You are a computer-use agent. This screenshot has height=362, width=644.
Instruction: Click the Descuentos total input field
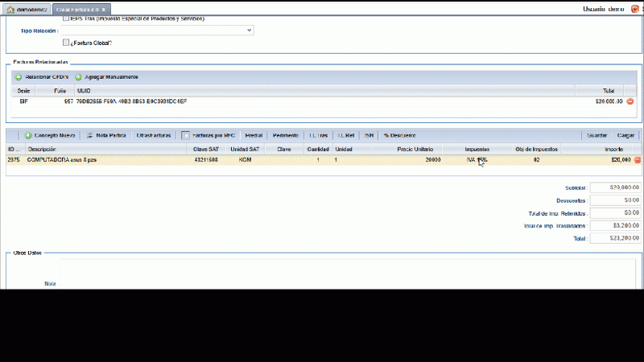click(x=615, y=200)
